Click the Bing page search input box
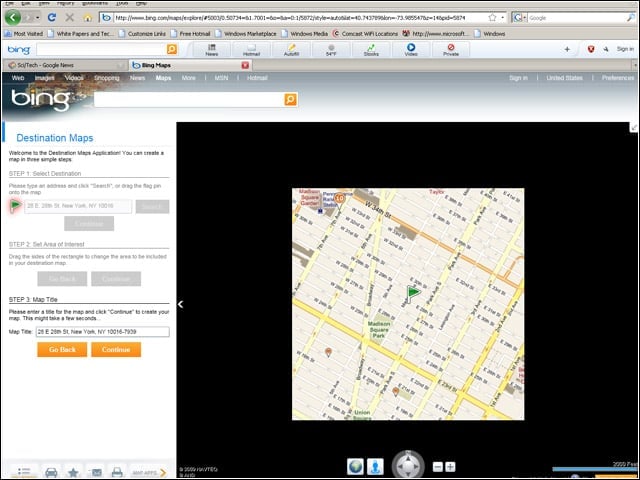This screenshot has height=480, width=640. [x=189, y=99]
